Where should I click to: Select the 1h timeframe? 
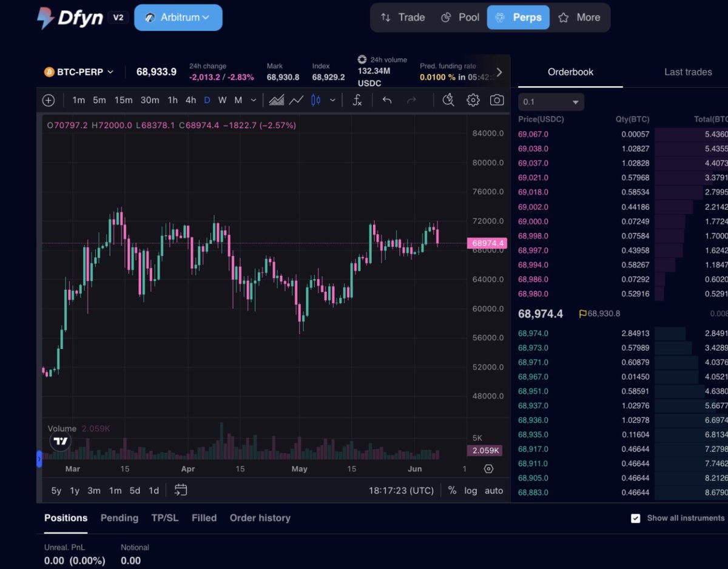coord(173,101)
